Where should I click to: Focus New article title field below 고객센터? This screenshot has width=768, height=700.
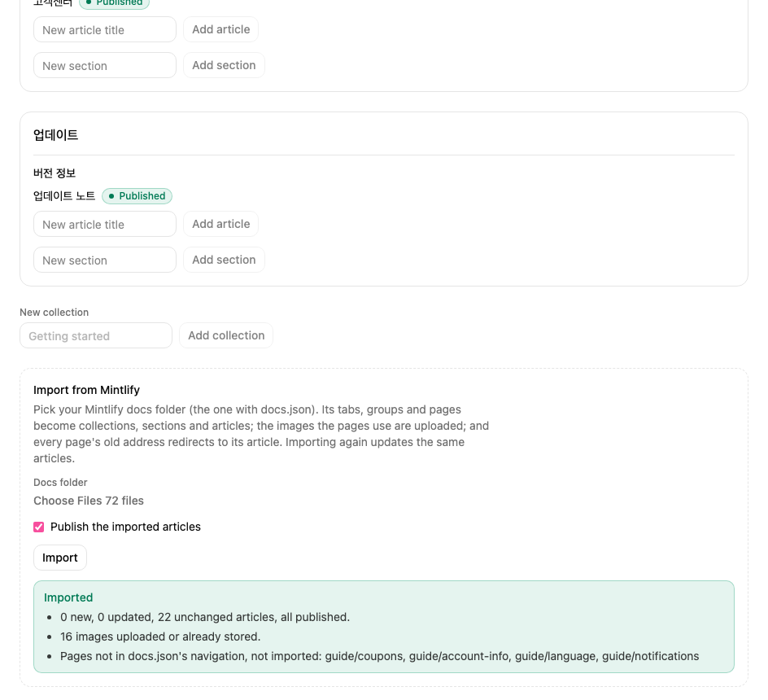click(x=105, y=29)
